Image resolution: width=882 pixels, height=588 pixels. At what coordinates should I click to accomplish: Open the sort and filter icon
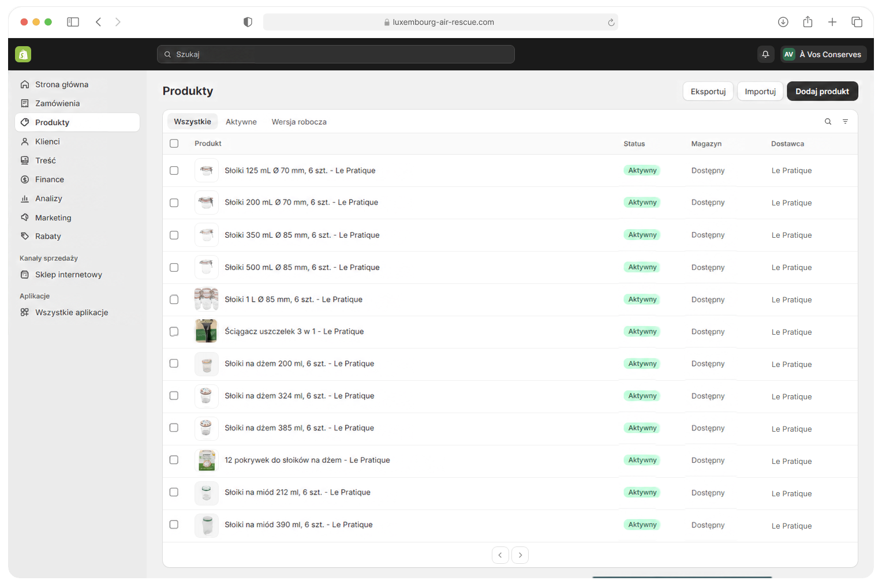[x=845, y=122]
